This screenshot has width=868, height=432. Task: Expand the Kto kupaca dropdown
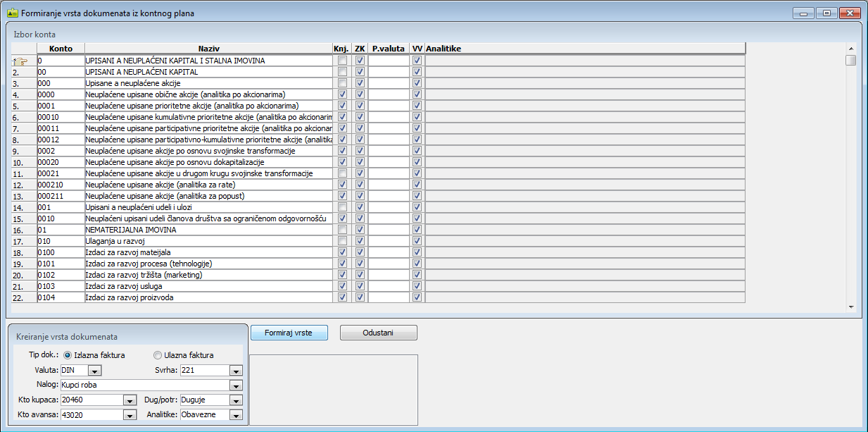tap(129, 400)
